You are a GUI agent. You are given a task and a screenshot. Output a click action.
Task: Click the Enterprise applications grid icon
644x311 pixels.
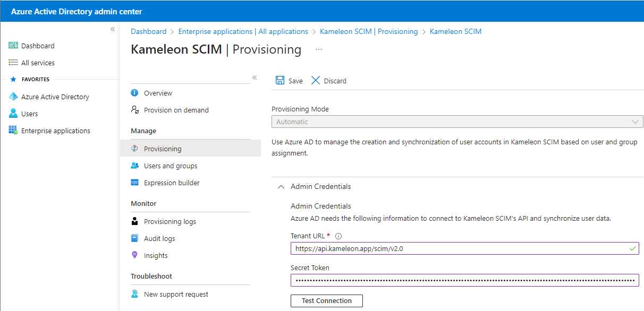13,131
